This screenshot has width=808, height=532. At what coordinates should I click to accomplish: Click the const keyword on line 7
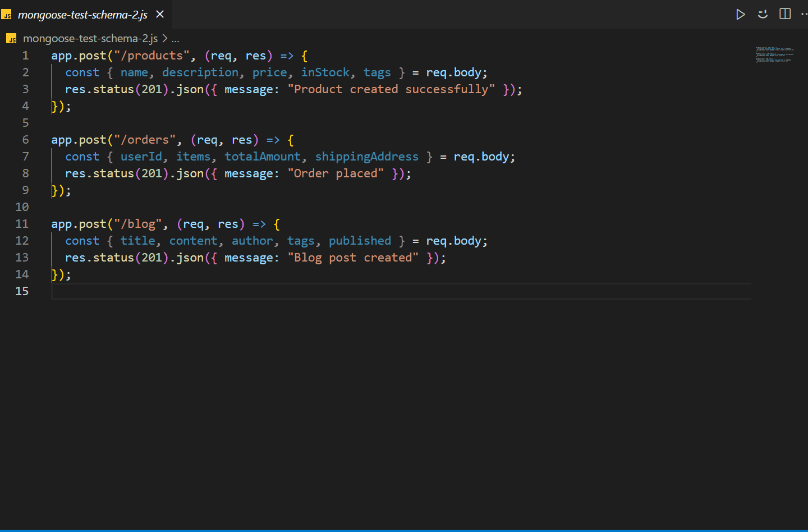coord(82,157)
